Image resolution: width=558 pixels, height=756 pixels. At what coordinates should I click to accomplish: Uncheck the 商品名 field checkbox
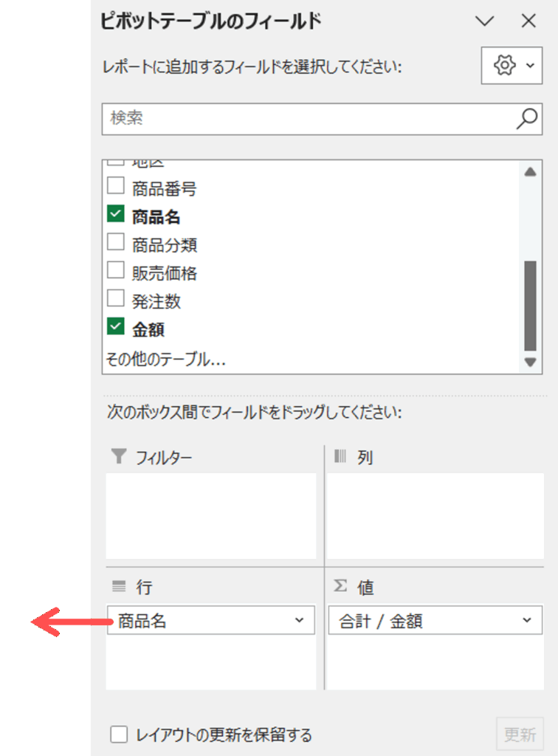116,215
